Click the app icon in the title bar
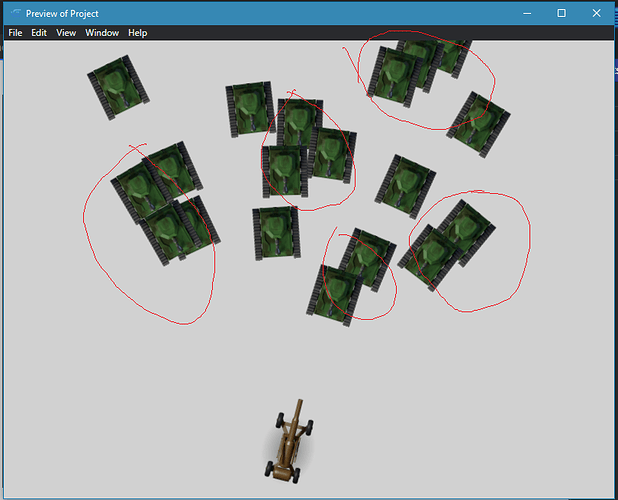Viewport: 618px width, 500px height. point(16,13)
